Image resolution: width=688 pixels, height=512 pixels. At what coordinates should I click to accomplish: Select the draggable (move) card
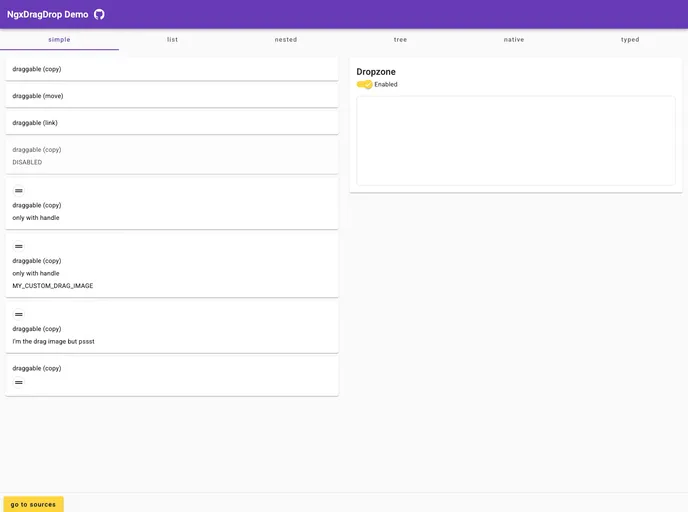click(x=172, y=96)
